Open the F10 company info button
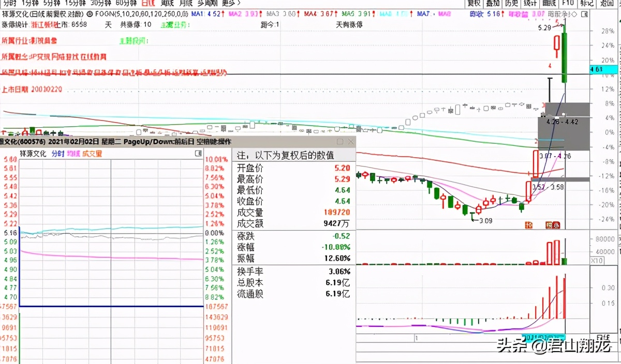Viewport: 621px width, 364px height. (568, 3)
